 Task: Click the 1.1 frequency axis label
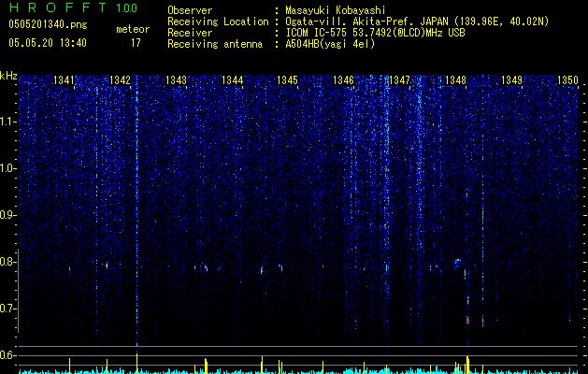[x=7, y=122]
